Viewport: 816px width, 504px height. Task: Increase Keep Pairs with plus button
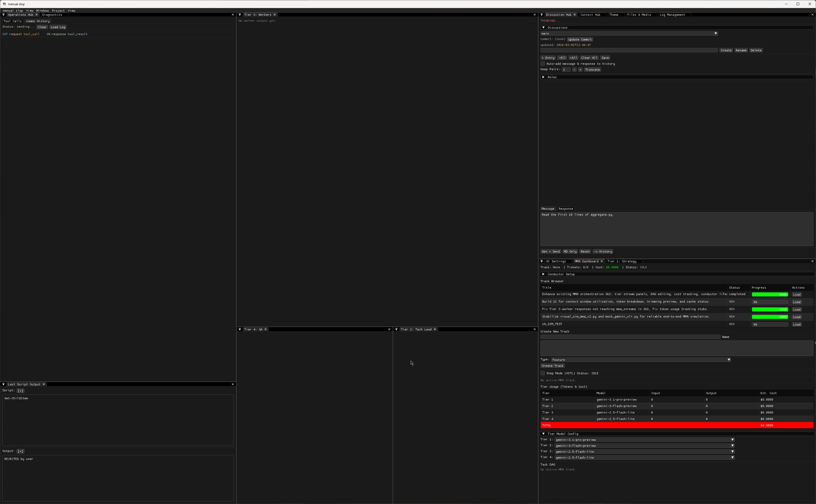click(580, 70)
